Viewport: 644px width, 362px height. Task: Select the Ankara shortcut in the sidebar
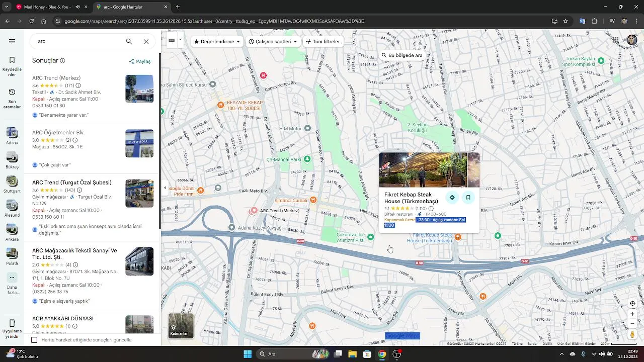(12, 233)
